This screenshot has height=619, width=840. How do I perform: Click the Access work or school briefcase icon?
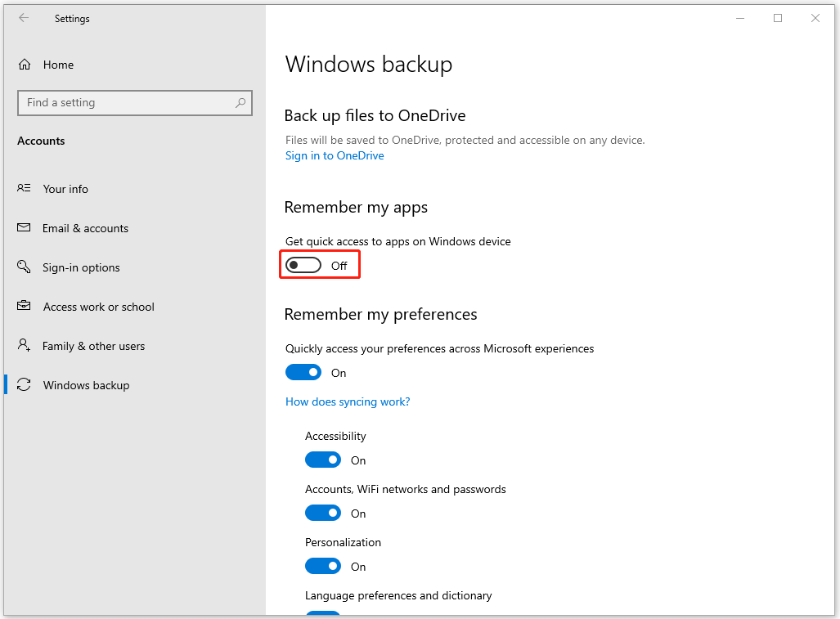(24, 306)
